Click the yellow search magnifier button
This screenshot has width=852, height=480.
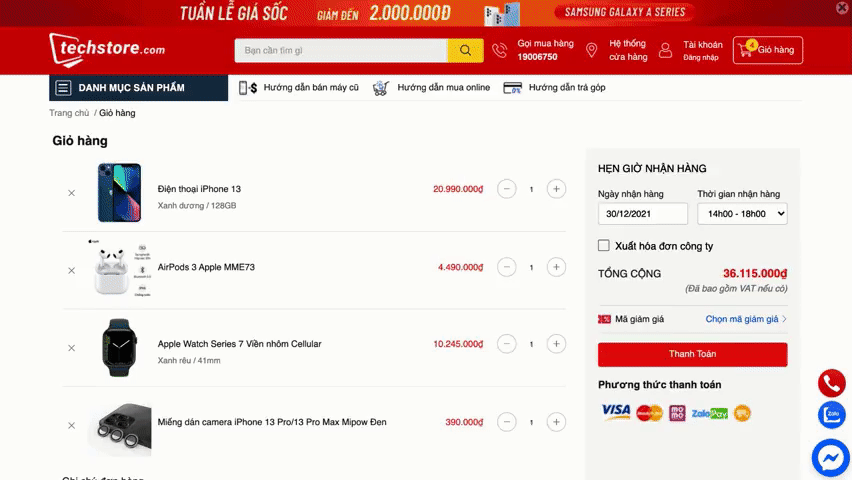click(x=465, y=50)
